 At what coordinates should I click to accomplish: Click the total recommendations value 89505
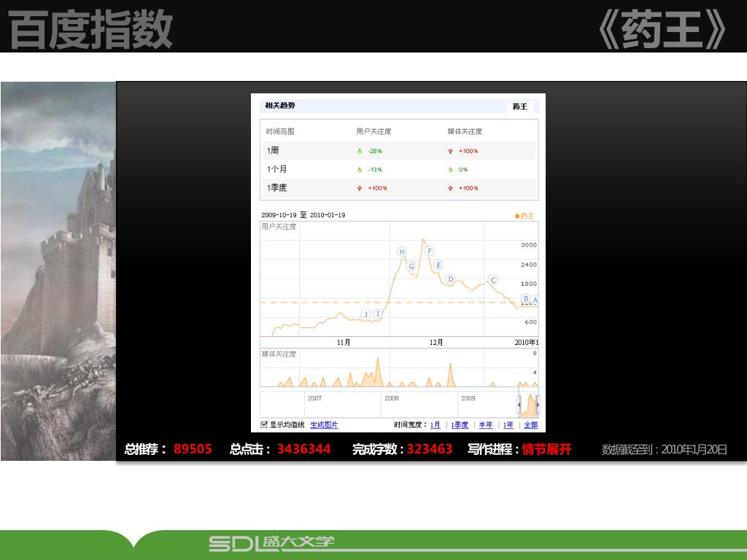pyautogui.click(x=193, y=449)
